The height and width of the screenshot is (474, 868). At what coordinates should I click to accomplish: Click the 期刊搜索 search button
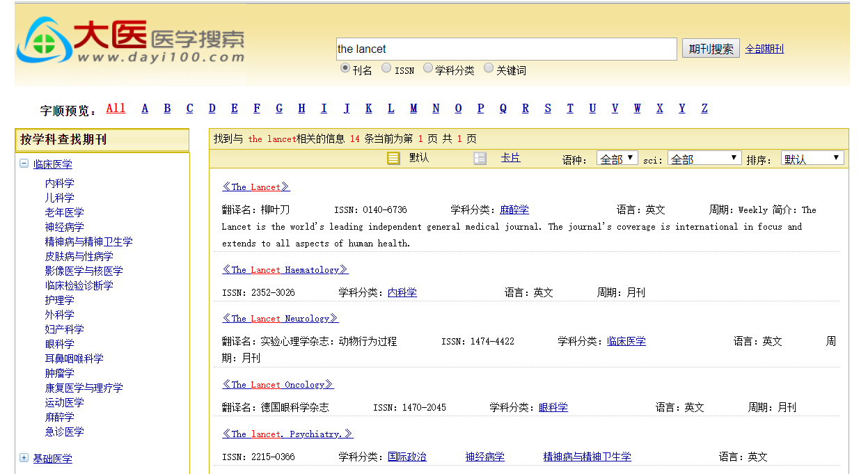(711, 49)
